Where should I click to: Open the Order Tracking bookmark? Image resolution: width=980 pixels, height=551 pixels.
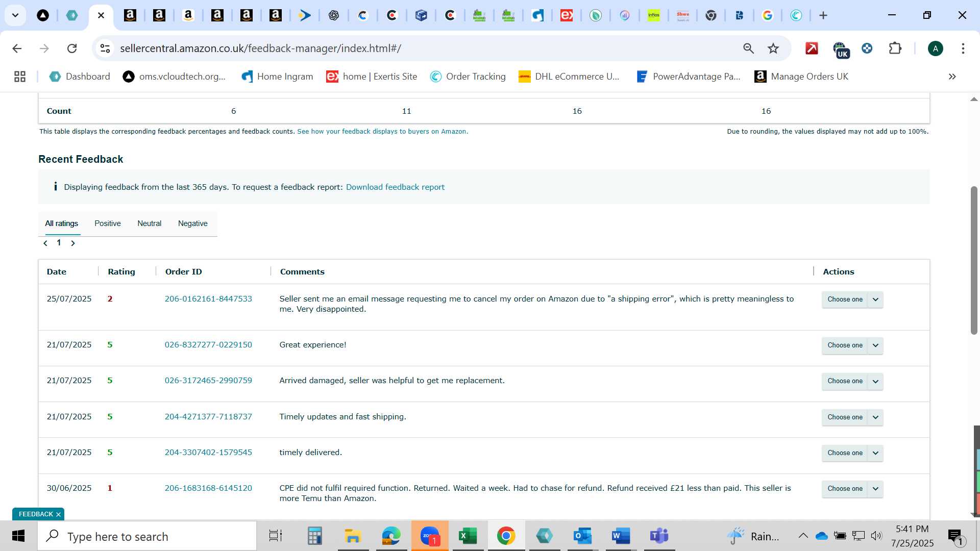click(x=468, y=77)
